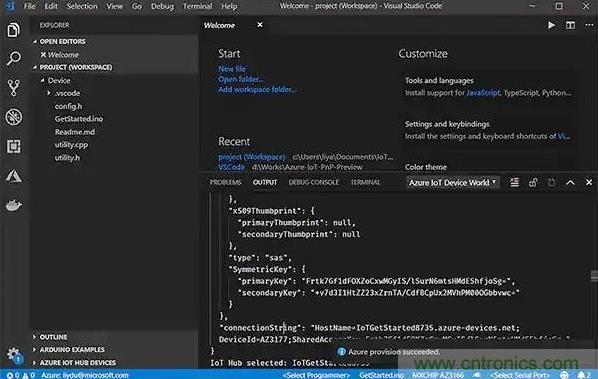The width and height of the screenshot is (598, 379).
Task: Toggle output scroll lock
Action: pos(533,183)
